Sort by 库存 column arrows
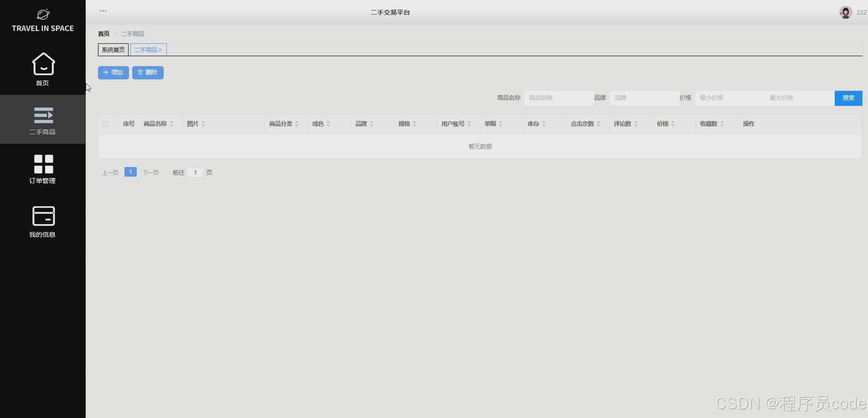The width and height of the screenshot is (868, 418). coord(544,124)
